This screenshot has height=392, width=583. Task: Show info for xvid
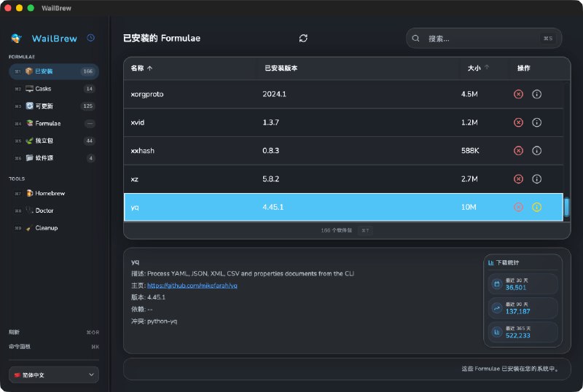tap(536, 122)
